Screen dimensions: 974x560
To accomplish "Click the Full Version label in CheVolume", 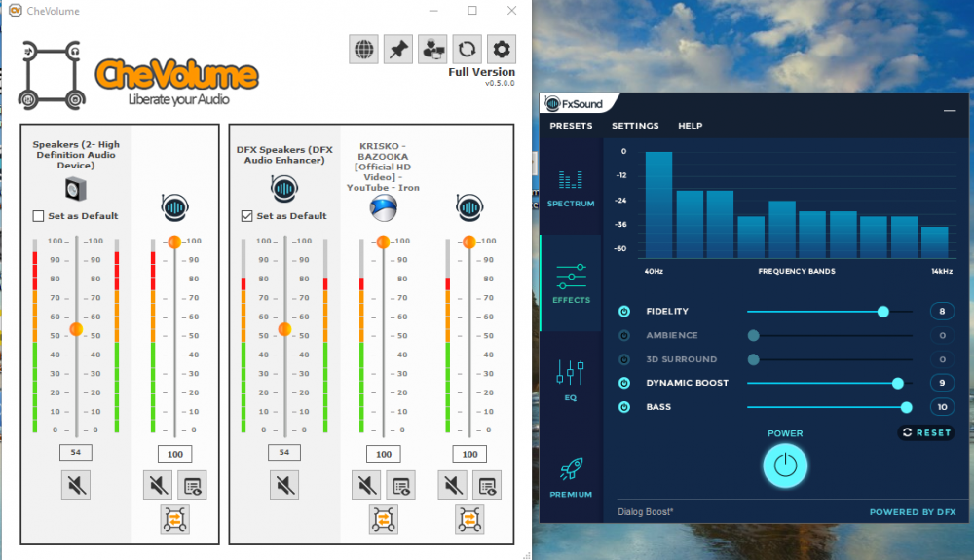I will click(481, 72).
